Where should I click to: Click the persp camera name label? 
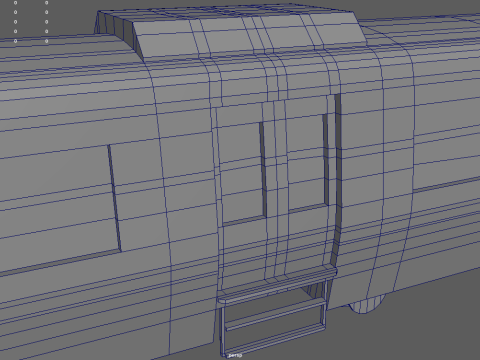[x=235, y=355]
